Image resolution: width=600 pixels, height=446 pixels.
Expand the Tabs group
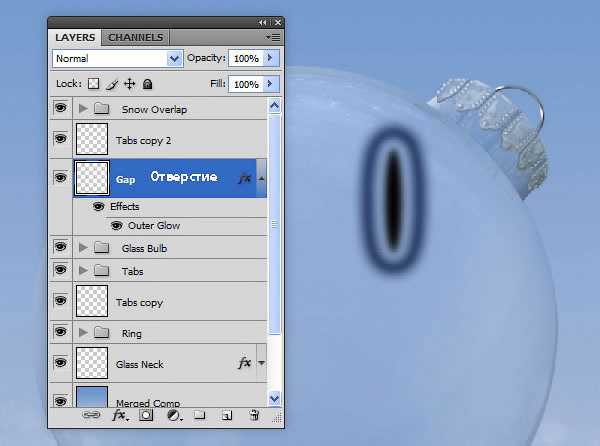[x=83, y=270]
